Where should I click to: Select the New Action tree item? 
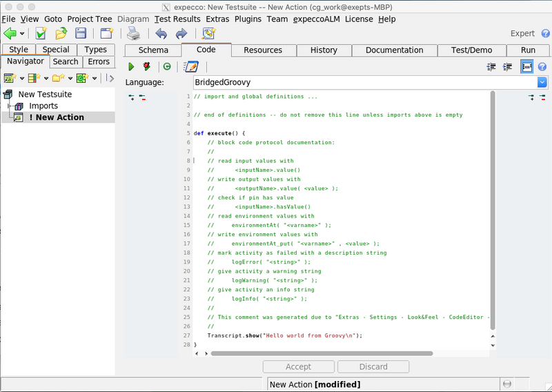click(x=57, y=117)
